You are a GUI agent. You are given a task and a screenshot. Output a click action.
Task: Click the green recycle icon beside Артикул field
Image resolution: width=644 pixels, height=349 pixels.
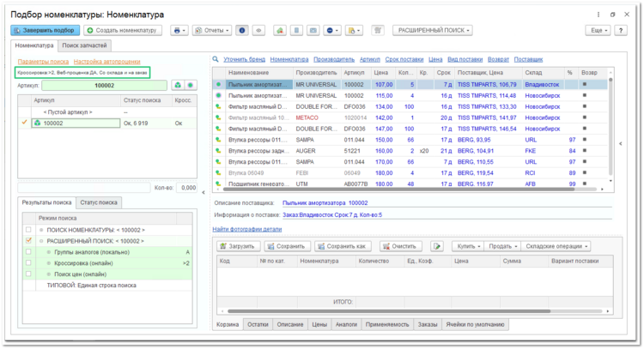[x=178, y=85]
